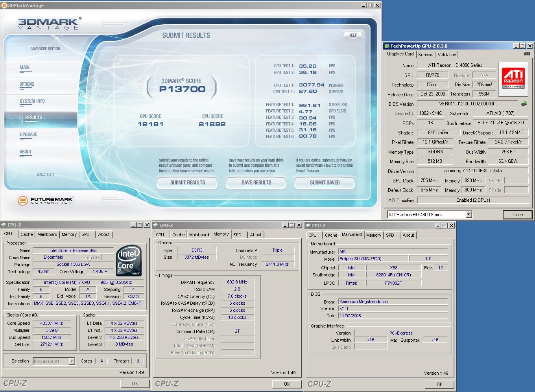
Task: Click OK in the CPU-Z Memory window
Action: (x=287, y=384)
